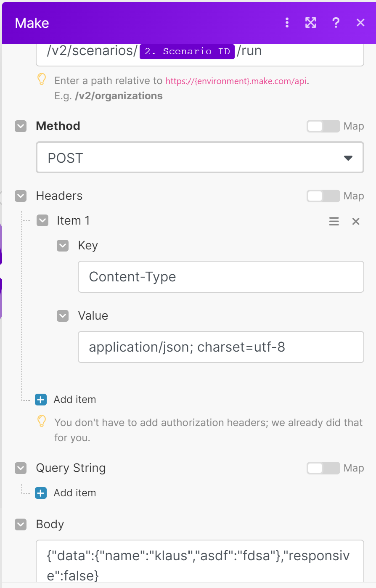The width and height of the screenshot is (376, 588).
Task: Click the environment make.com API link
Action: pos(236,81)
